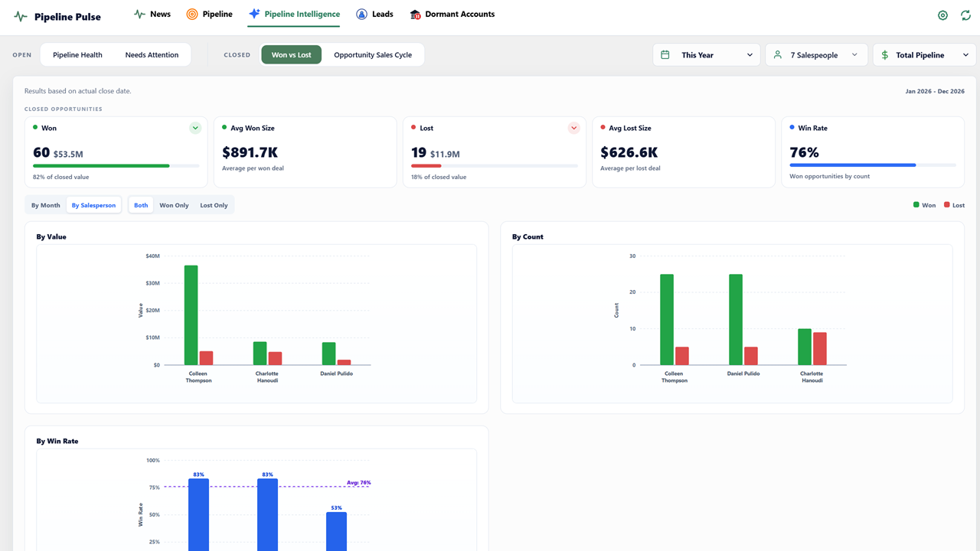The image size is (980, 551).
Task: Click the Pipeline Pulse logo icon
Action: click(21, 16)
